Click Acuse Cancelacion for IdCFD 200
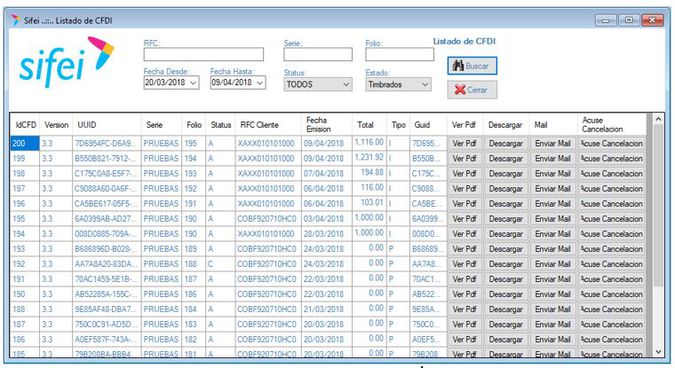This screenshot has width=675, height=368. [611, 143]
